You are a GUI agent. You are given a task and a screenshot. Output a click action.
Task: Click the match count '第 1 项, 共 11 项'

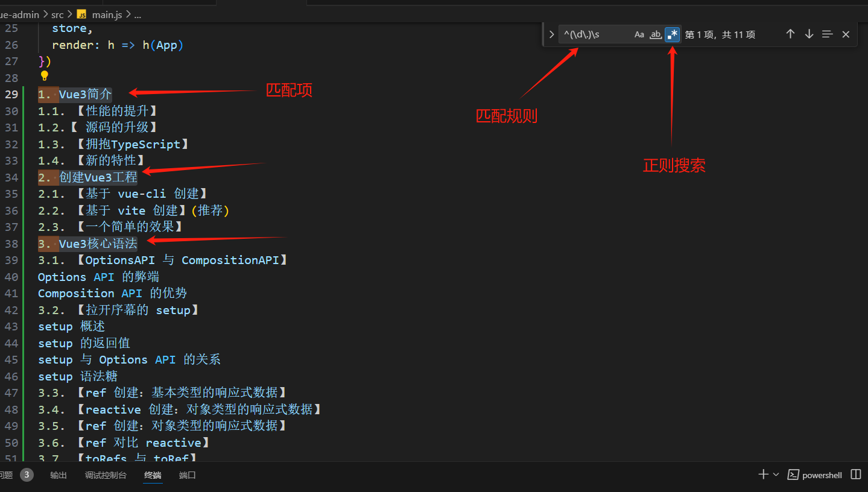(720, 35)
